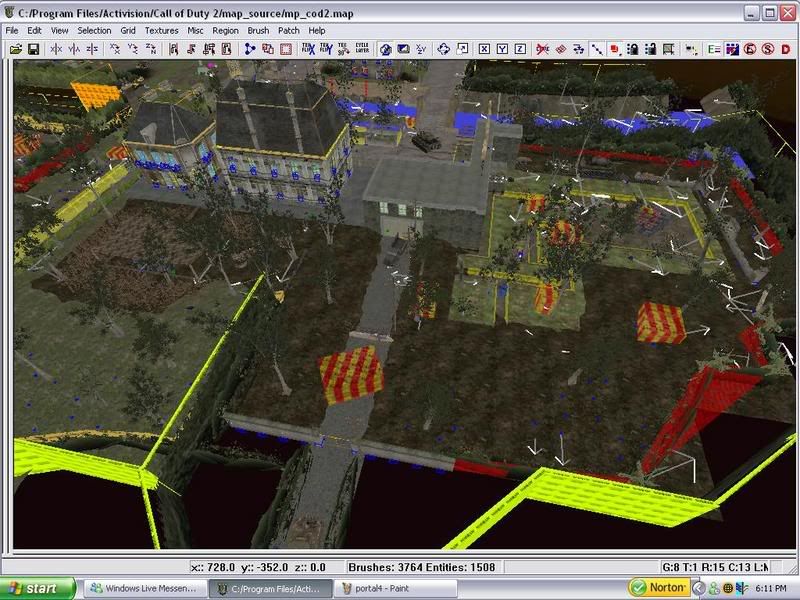Open the Textures menu
Image resolution: width=800 pixels, height=600 pixels.
(161, 31)
